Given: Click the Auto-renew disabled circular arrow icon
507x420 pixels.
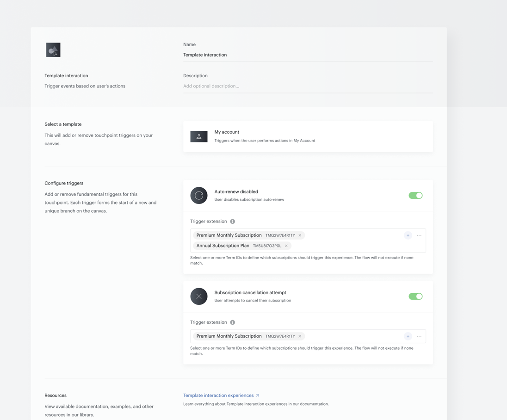Looking at the screenshot, I should pos(199,195).
